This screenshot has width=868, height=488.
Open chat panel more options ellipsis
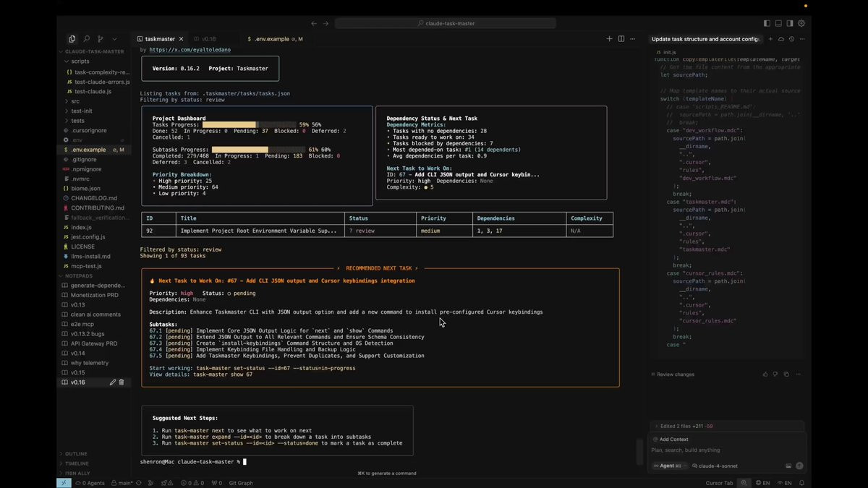(x=802, y=39)
